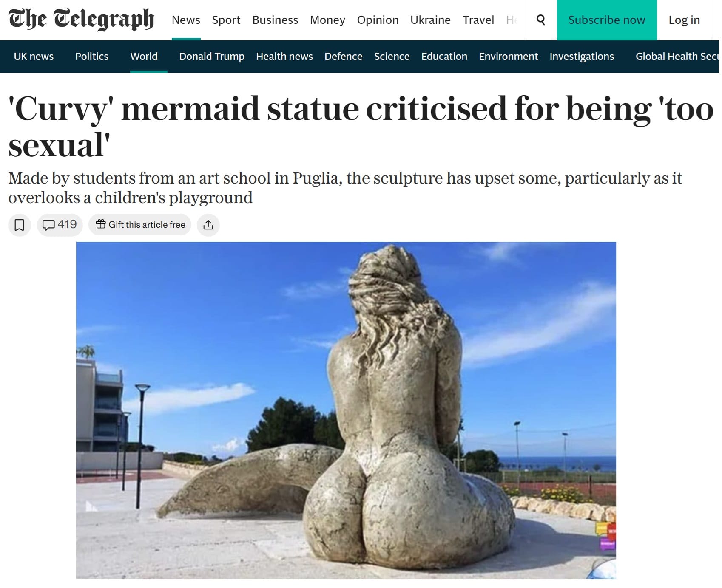Screen dimensions: 722x588
Task: Go to the Opinion section
Action: pos(378,20)
